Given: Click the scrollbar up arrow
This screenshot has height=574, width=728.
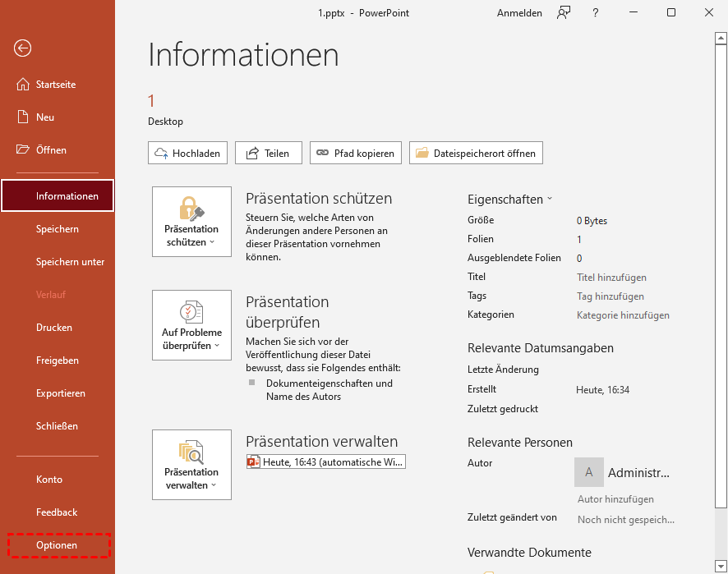Looking at the screenshot, I should [x=721, y=37].
